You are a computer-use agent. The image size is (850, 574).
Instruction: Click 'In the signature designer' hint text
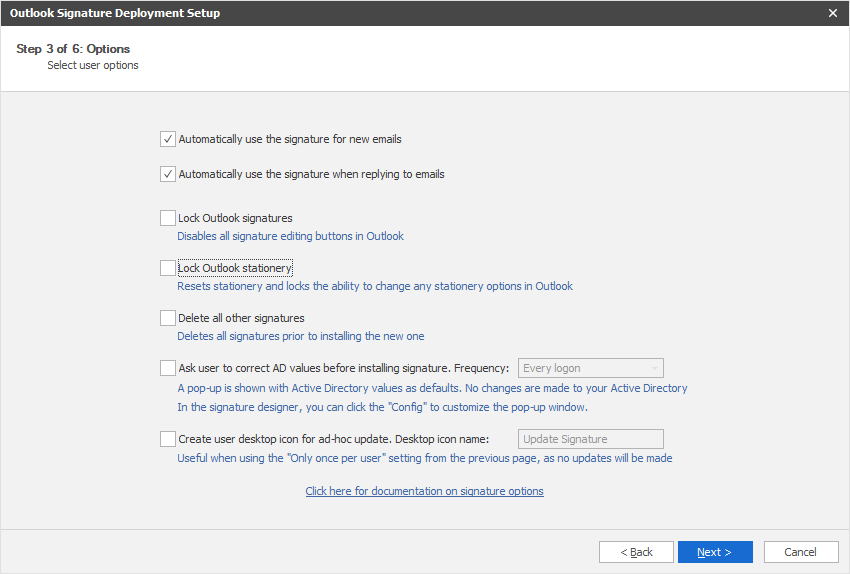click(x=383, y=407)
